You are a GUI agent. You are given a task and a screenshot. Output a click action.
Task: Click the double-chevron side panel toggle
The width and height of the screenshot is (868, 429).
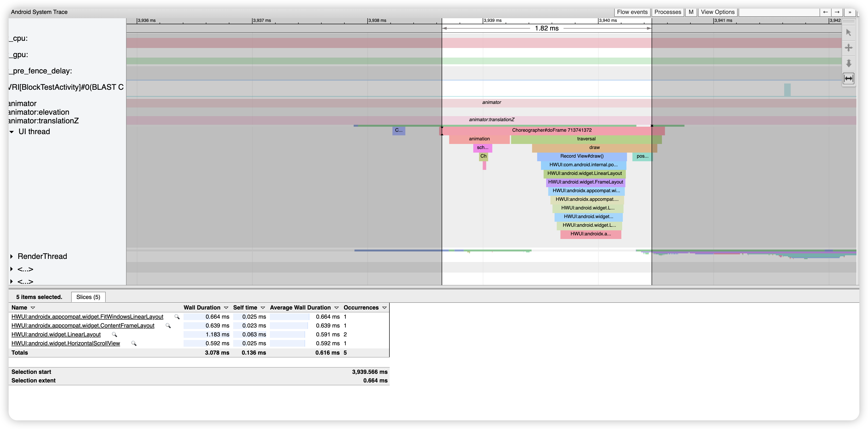(x=850, y=12)
